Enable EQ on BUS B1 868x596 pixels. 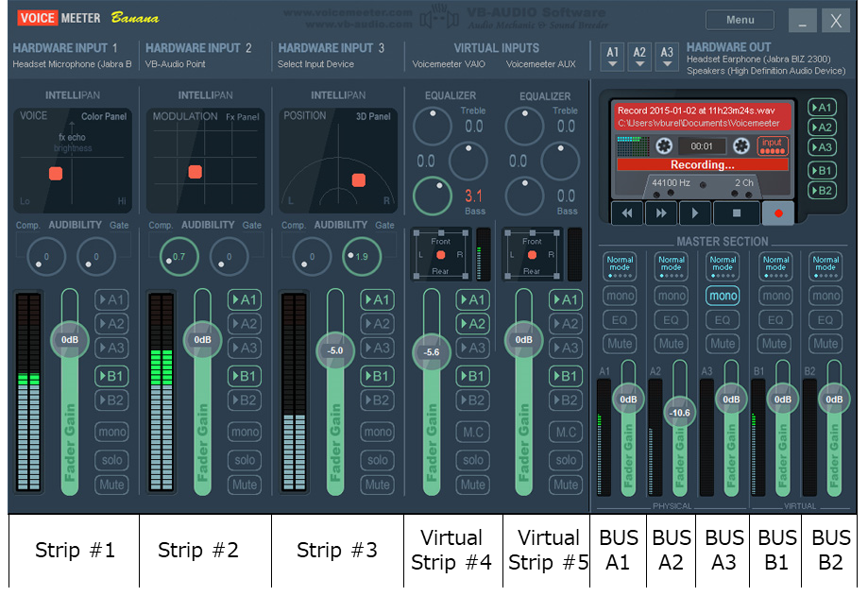pyautogui.click(x=775, y=320)
